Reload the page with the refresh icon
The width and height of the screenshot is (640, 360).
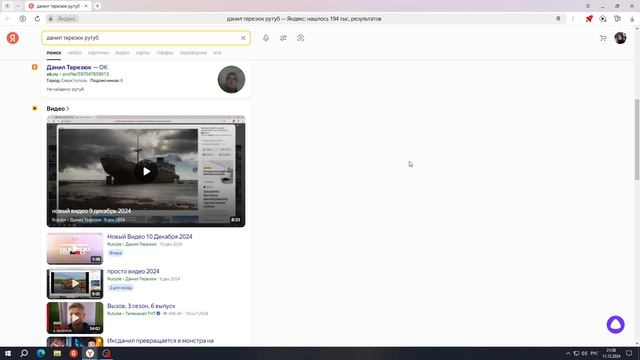point(37,19)
